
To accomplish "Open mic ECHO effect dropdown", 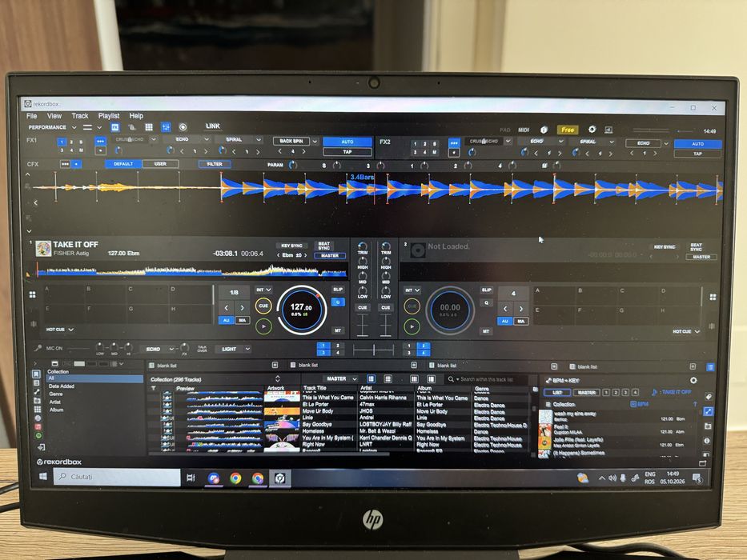I will [x=171, y=349].
